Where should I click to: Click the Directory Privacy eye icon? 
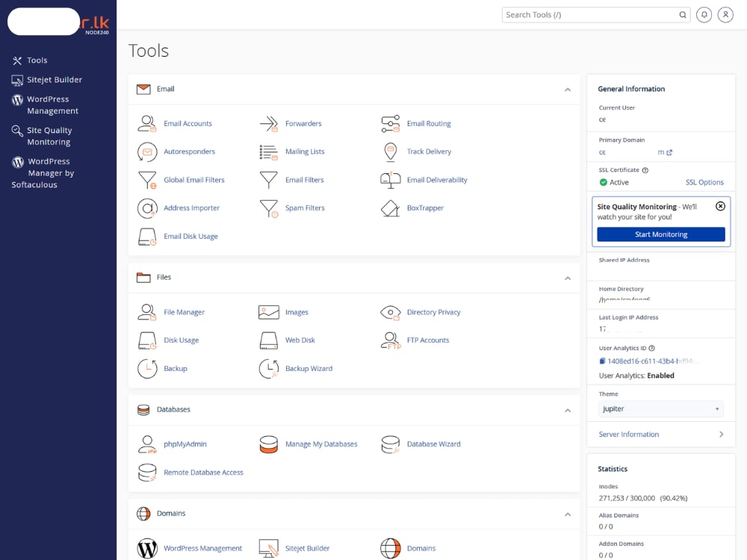click(390, 312)
